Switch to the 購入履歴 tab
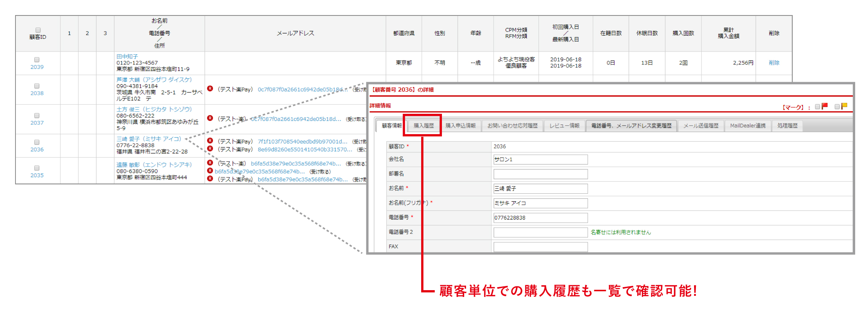 pyautogui.click(x=423, y=126)
